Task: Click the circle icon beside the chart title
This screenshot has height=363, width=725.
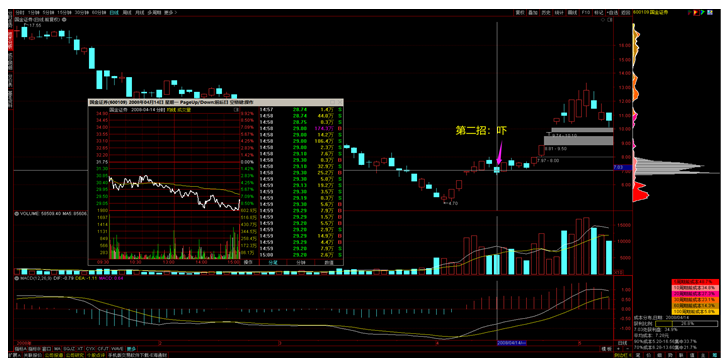Action: pyautogui.click(x=64, y=19)
